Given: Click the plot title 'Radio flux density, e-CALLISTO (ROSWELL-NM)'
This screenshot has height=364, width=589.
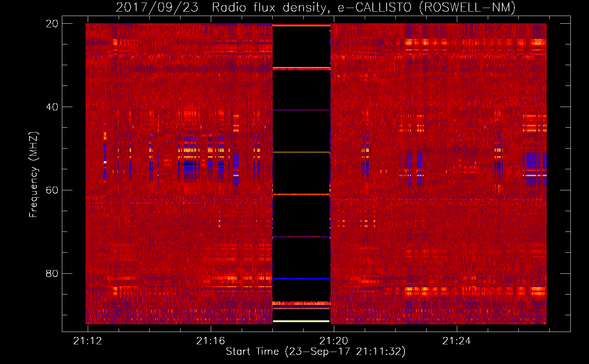Looking at the screenshot, I should click(364, 8).
